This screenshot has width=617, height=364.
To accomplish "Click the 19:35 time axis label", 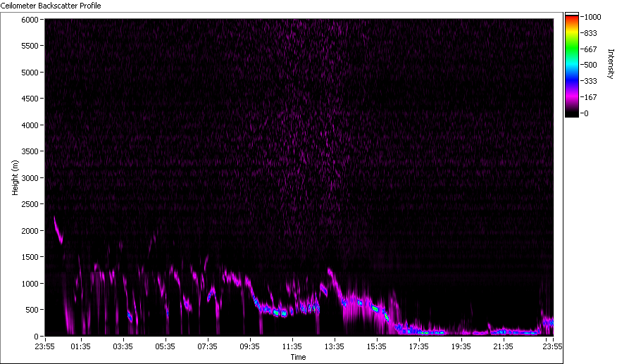I will pos(461,346).
